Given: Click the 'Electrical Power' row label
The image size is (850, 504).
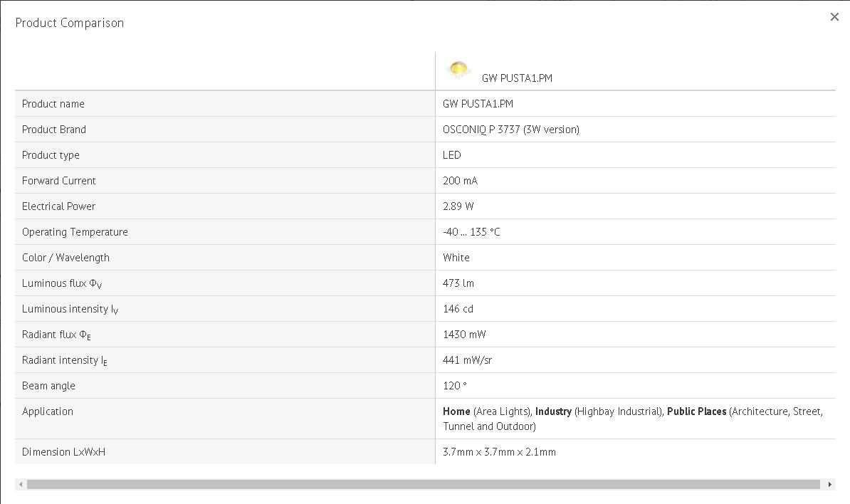Looking at the screenshot, I should pyautogui.click(x=58, y=206).
